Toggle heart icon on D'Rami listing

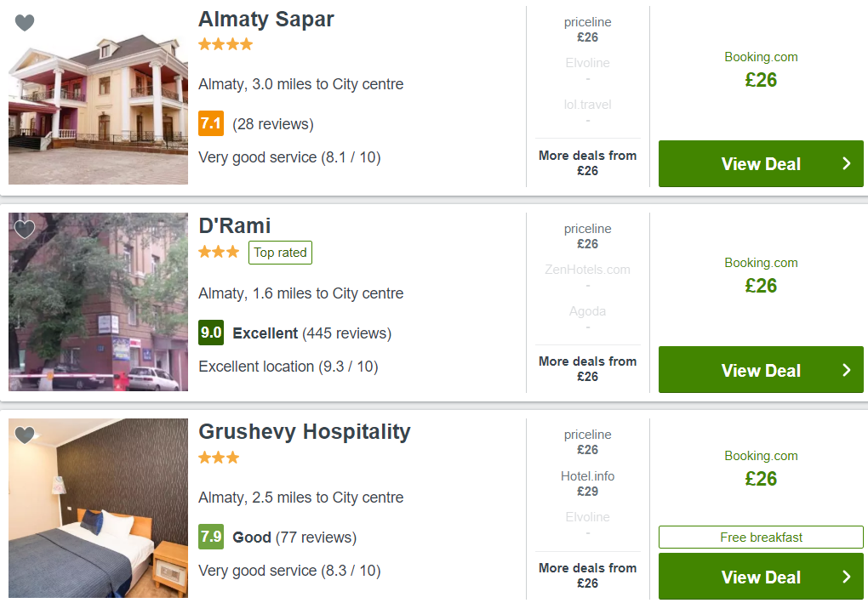coord(25,229)
